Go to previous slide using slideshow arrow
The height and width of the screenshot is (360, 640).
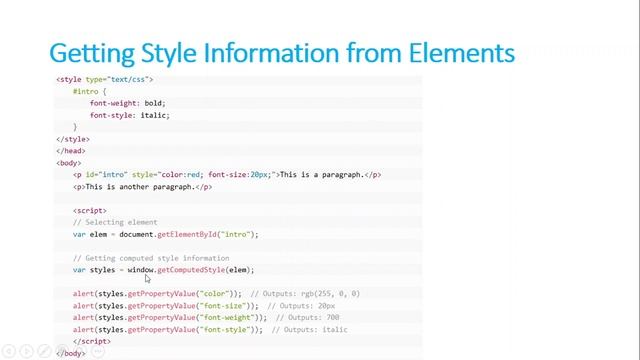[8, 351]
